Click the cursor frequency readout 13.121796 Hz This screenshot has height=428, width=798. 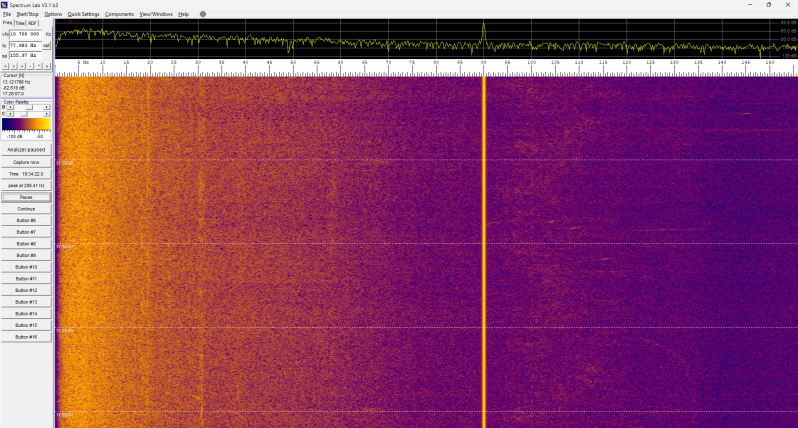tap(16, 82)
